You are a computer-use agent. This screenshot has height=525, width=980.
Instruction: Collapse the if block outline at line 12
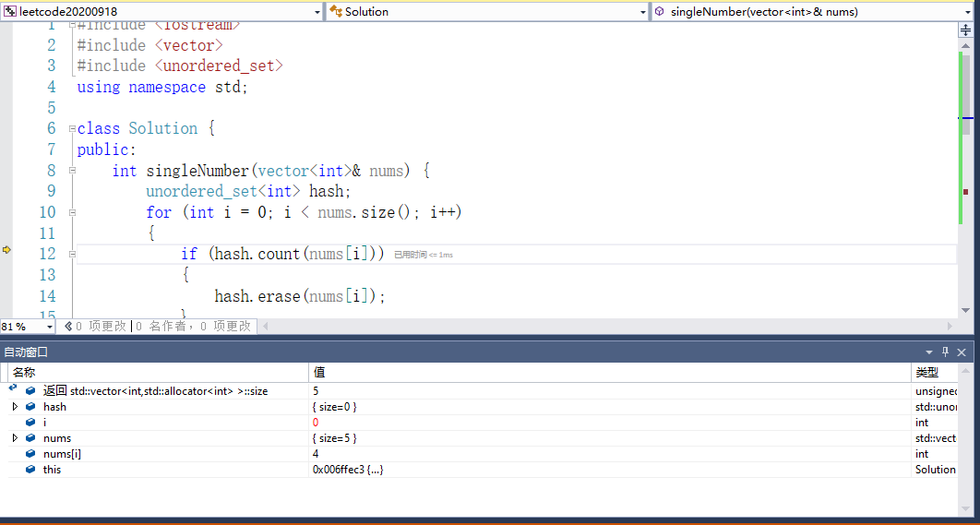point(73,255)
